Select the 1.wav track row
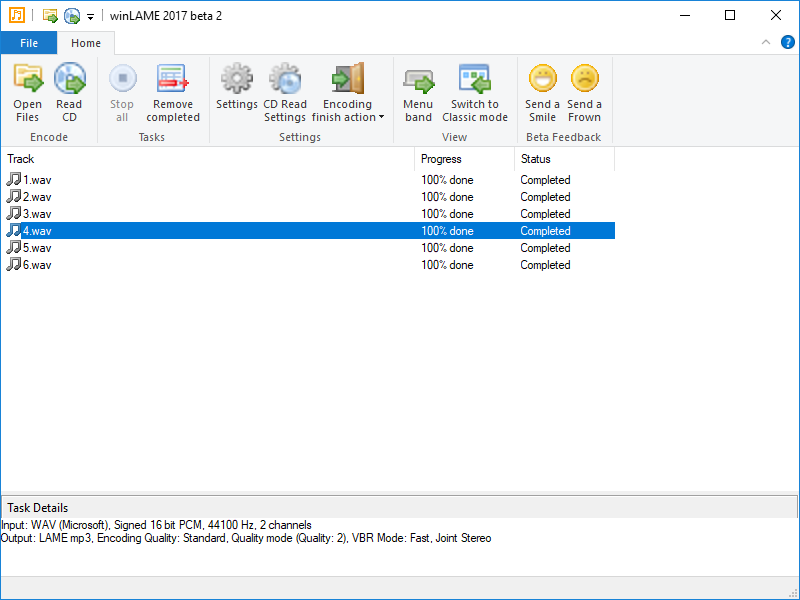Image resolution: width=800 pixels, height=600 pixels. 308,180
